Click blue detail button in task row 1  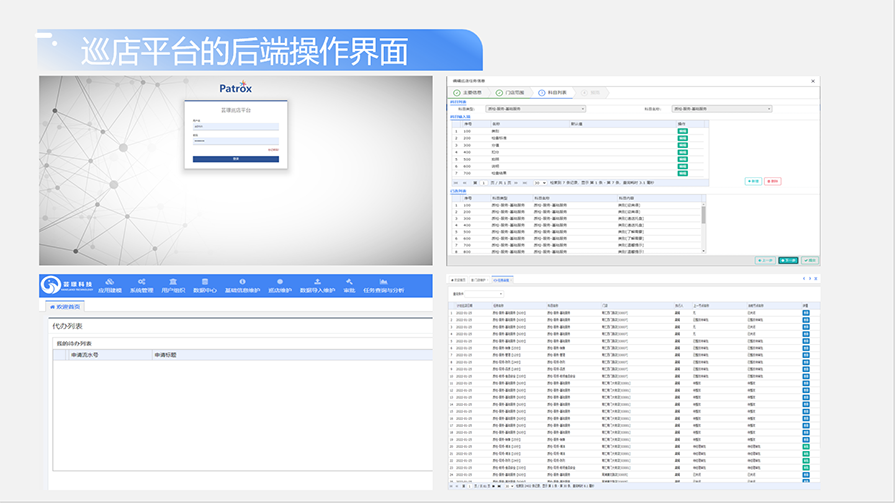coord(806,313)
